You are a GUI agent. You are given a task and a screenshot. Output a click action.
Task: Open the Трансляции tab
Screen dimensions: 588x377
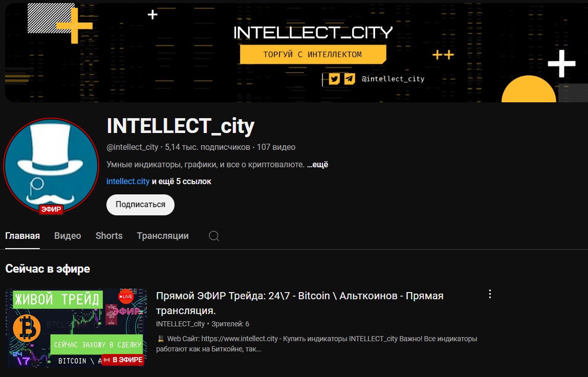[163, 236]
